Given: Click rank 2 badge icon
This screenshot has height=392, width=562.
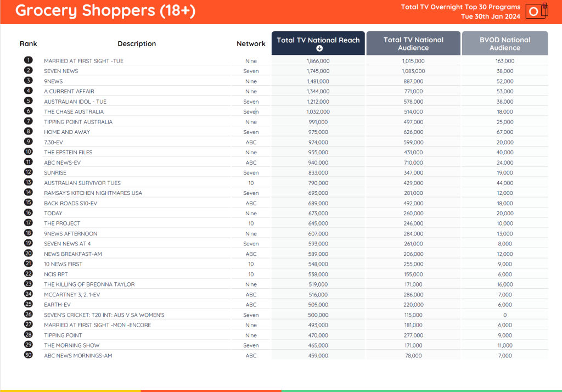Looking at the screenshot, I should point(29,70).
